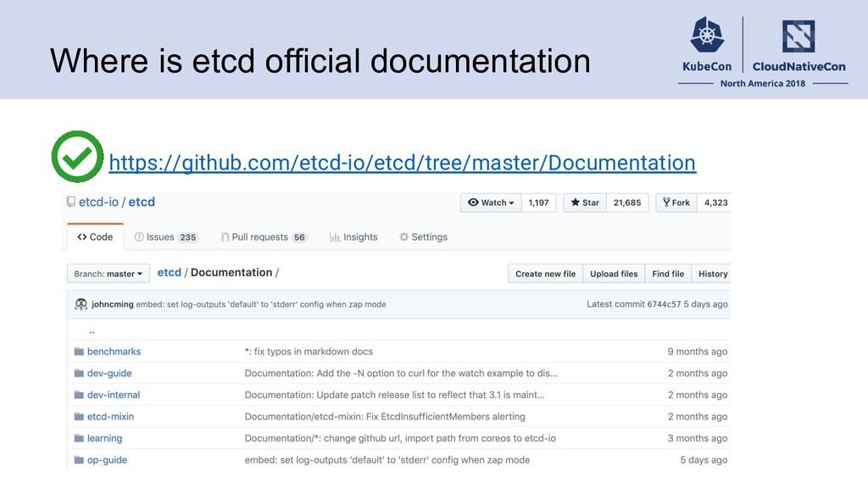Image resolution: width=868 pixels, height=488 pixels.
Task: Click the Insights bar chart icon
Action: pyautogui.click(x=334, y=237)
